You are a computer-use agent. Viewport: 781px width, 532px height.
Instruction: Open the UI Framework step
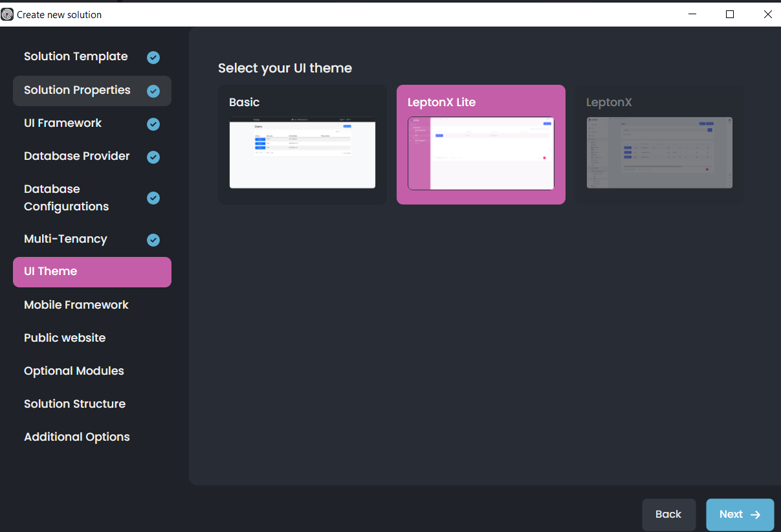tap(92, 124)
